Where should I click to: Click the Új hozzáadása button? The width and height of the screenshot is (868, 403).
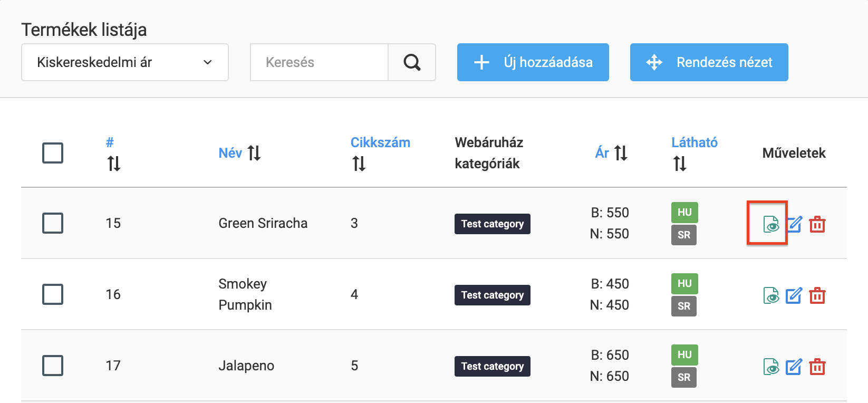tap(532, 62)
